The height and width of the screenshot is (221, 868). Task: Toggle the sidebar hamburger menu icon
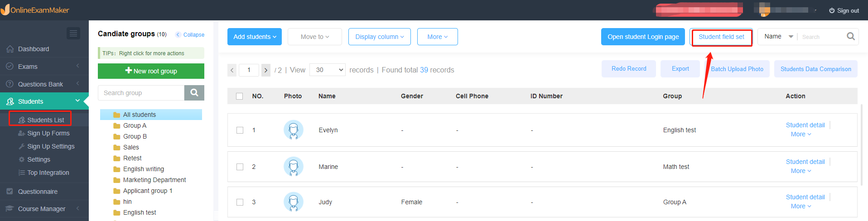coord(73,33)
